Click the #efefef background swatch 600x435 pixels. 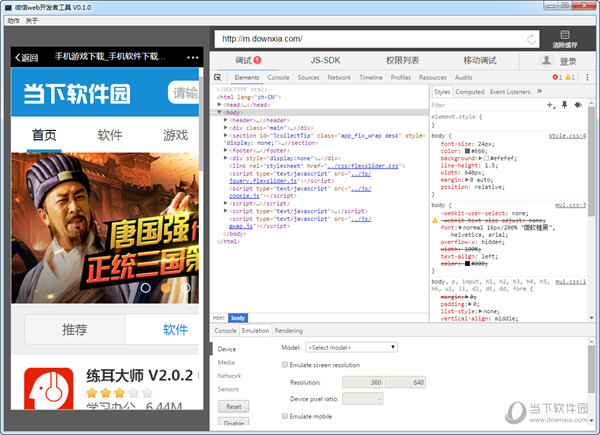tap(486, 158)
